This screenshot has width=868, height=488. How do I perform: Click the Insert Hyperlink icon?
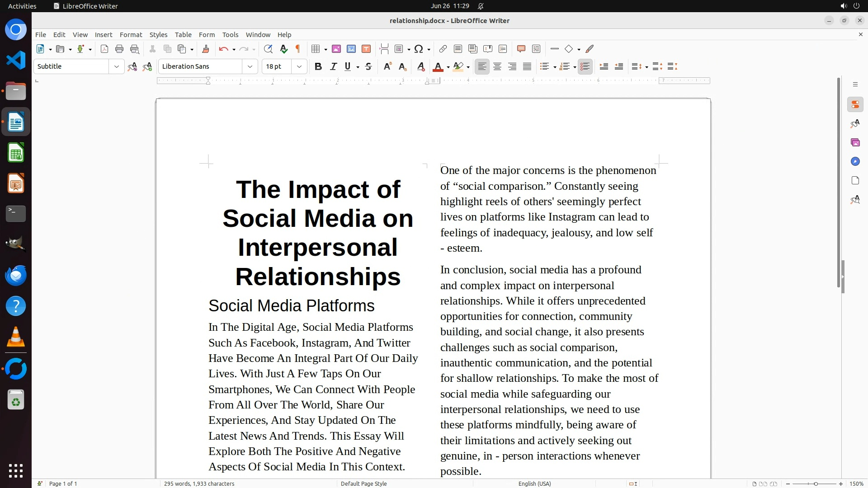[x=443, y=49]
